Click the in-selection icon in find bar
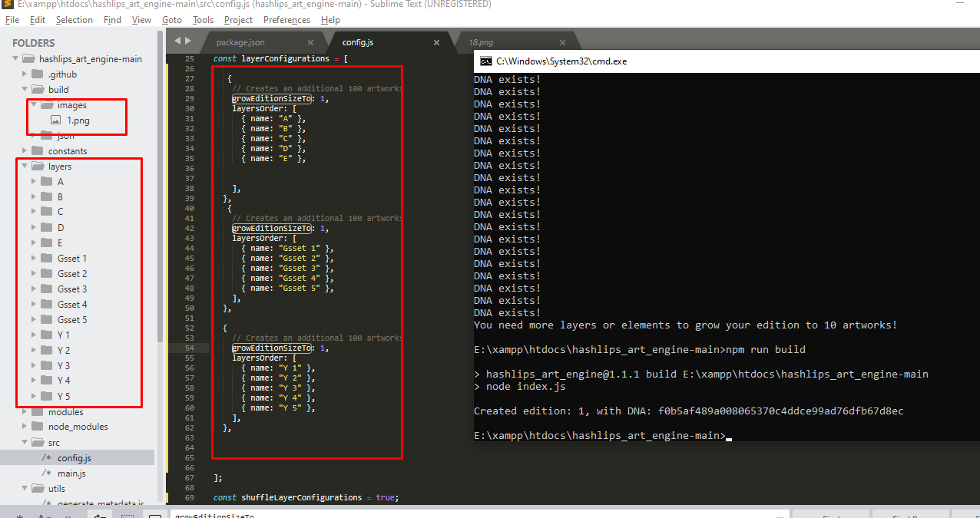Viewport: 980px width, 518px height. click(128, 514)
